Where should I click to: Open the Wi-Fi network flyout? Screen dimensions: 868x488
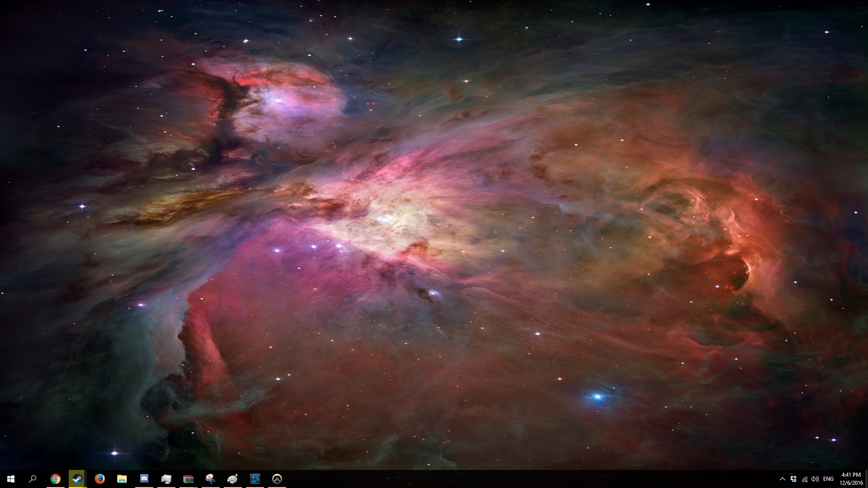pos(804,479)
